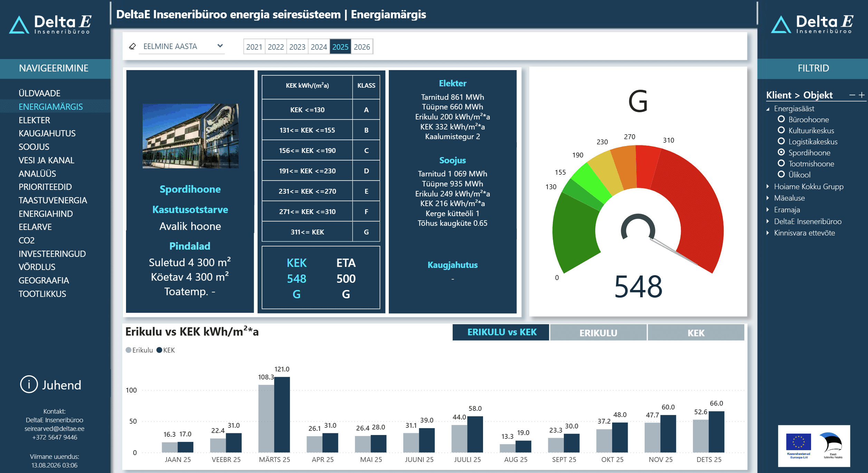Click the Delta E logo in sidebar
868x473 pixels.
50,24
